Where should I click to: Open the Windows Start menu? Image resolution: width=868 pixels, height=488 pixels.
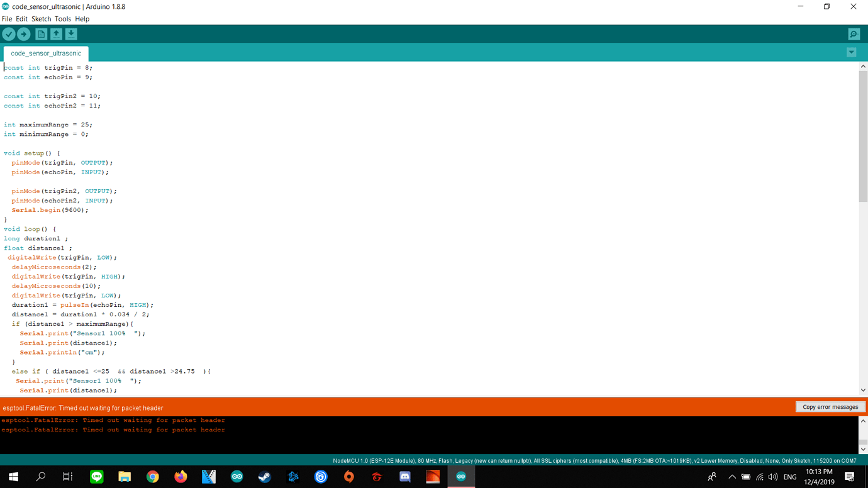[13, 477]
